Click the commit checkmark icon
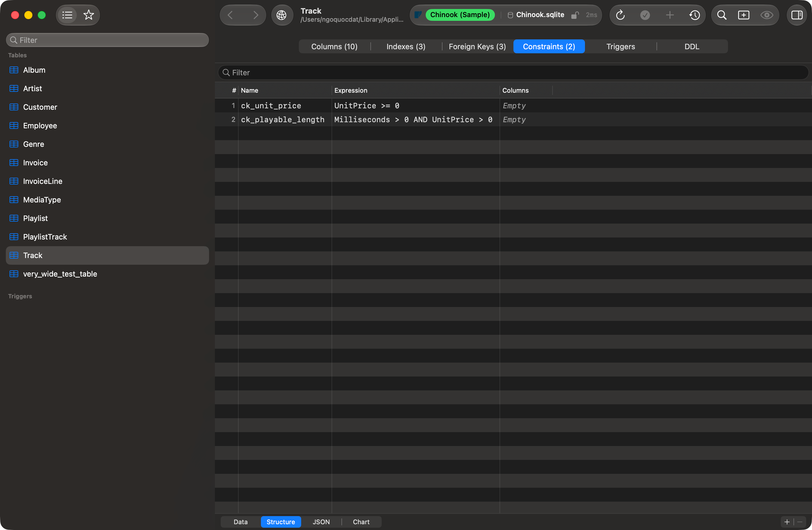Screen dimensions: 812x530 tap(645, 15)
